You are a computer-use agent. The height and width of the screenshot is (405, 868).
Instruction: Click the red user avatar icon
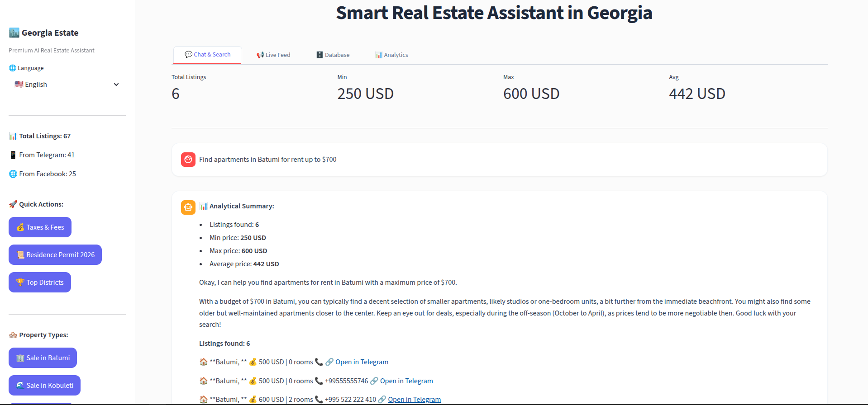tap(188, 160)
